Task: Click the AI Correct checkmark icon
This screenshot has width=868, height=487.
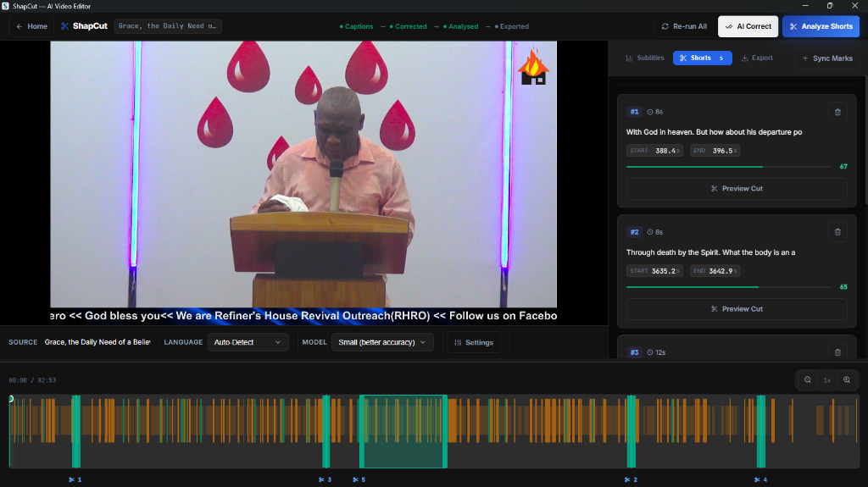Action: [728, 26]
